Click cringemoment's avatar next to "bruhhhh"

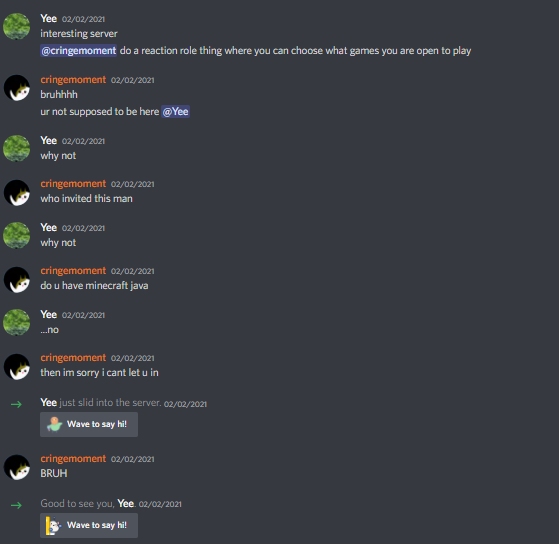click(16, 88)
